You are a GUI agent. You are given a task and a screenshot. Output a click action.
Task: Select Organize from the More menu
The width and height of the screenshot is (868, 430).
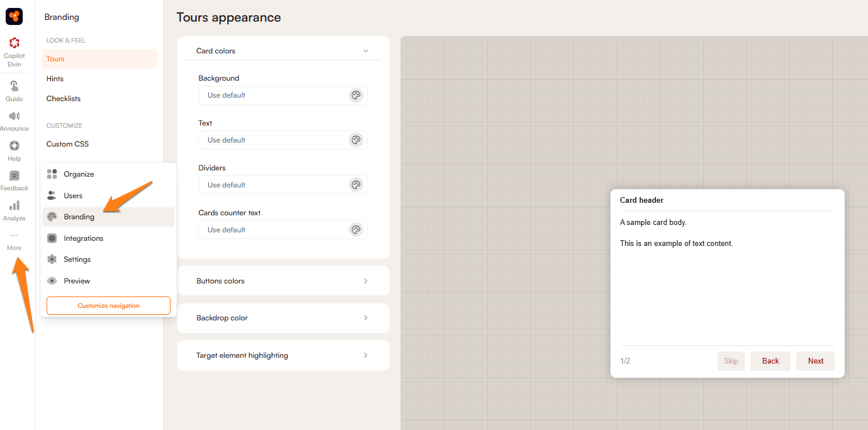pyautogui.click(x=78, y=174)
